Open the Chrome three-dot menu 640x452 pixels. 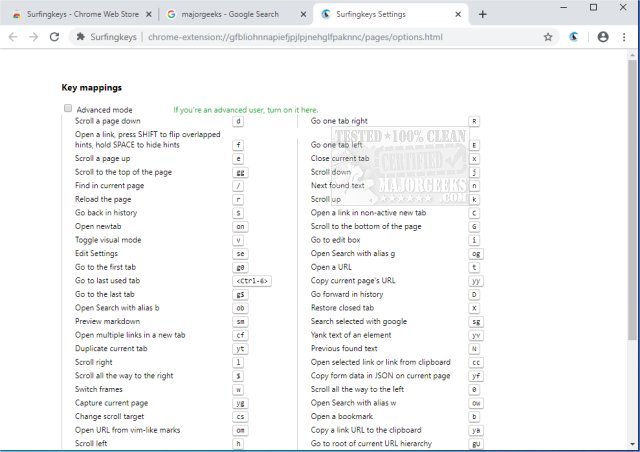pos(625,36)
